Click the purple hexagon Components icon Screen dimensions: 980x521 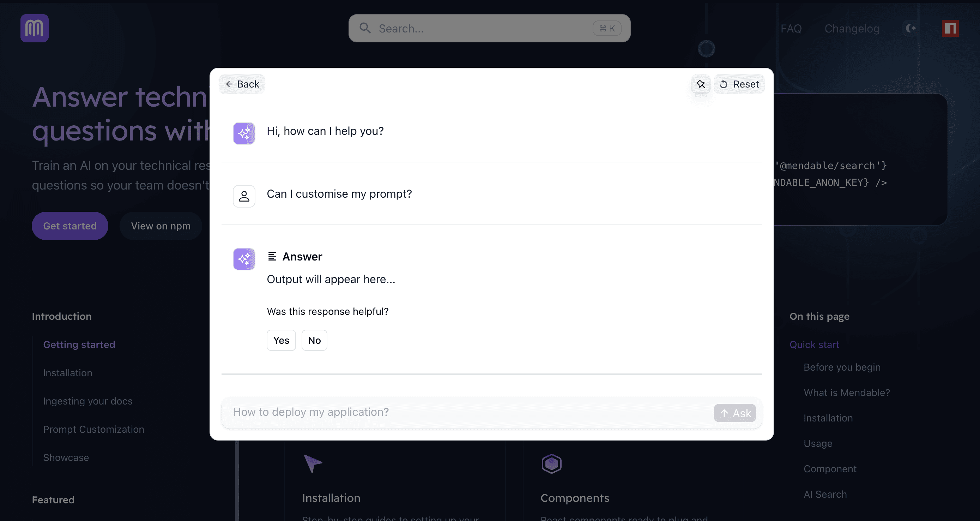551,464
